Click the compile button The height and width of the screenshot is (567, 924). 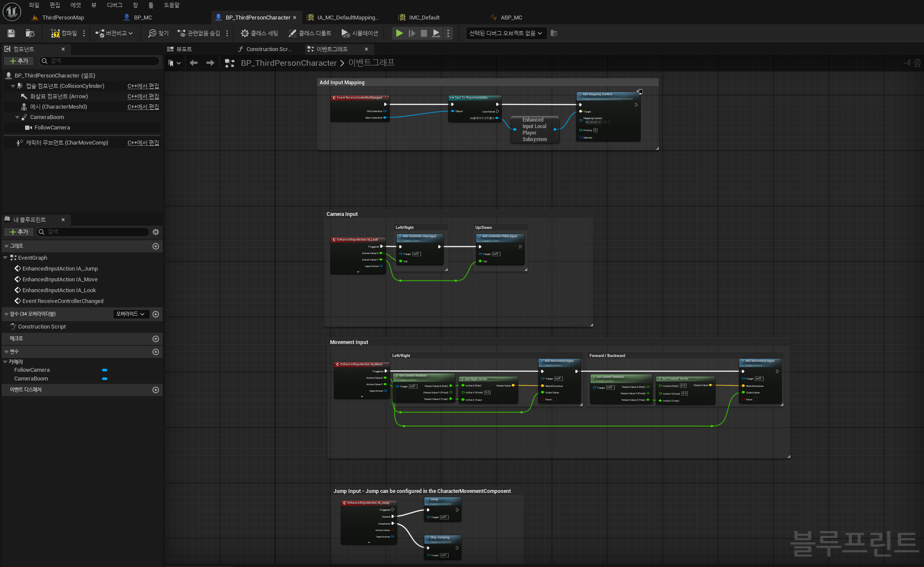point(64,33)
